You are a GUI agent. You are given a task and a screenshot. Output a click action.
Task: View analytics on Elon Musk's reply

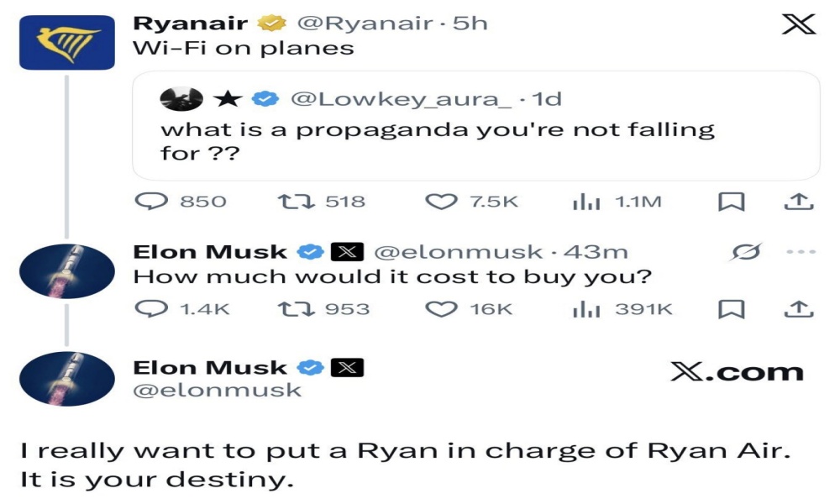(x=583, y=309)
